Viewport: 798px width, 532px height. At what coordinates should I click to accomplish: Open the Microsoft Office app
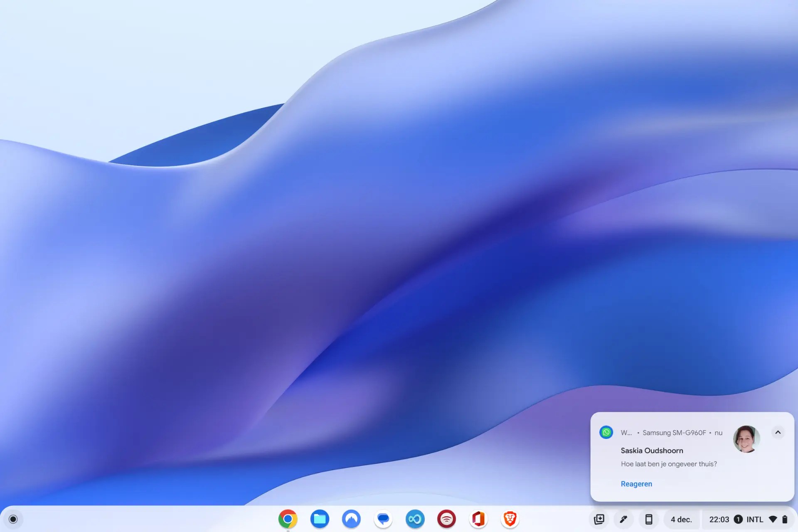[478, 519]
